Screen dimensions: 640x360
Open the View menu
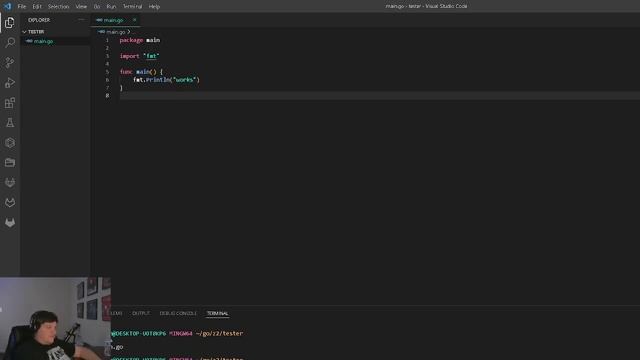click(81, 7)
